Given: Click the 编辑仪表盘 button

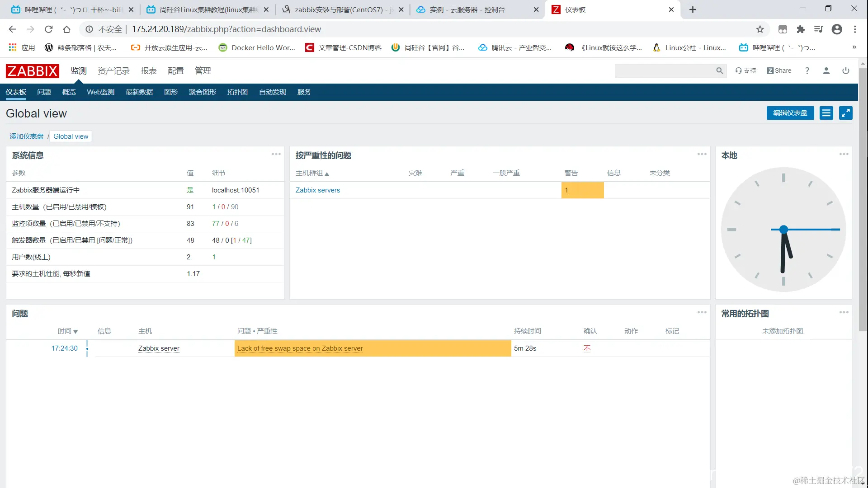Looking at the screenshot, I should coord(790,113).
